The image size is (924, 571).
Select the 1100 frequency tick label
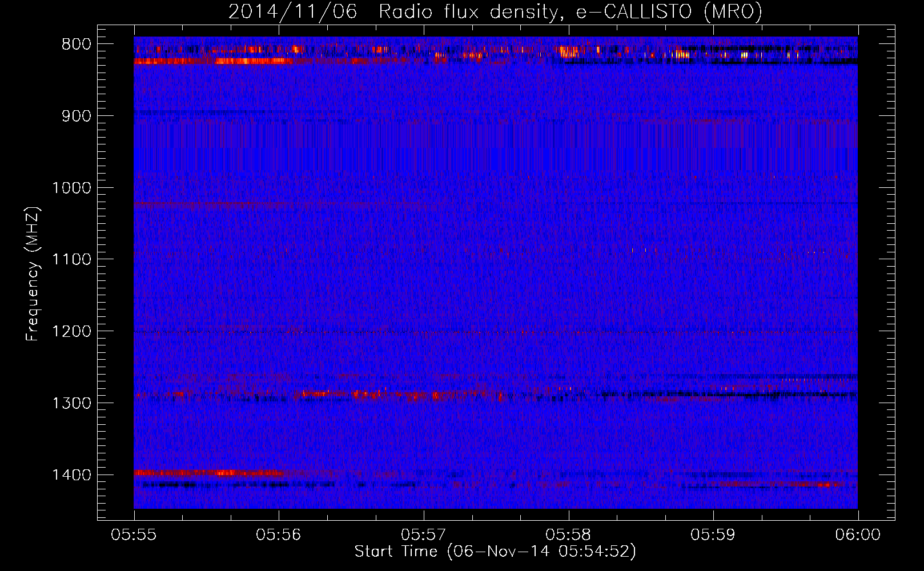pos(71,260)
